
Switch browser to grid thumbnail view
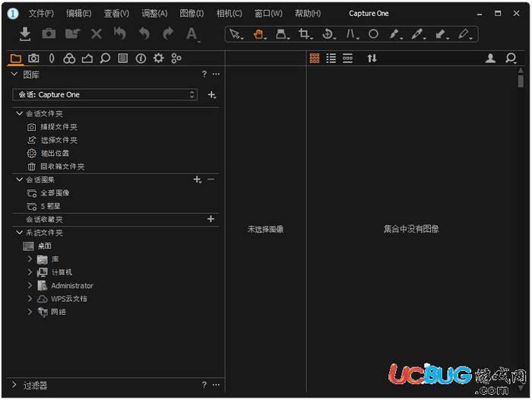(315, 59)
